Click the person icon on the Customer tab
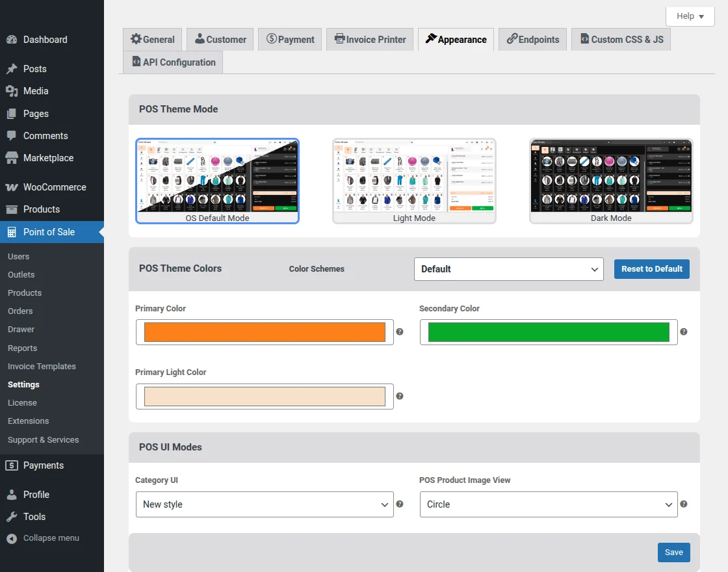Viewport: 728px width, 572px height. point(200,38)
